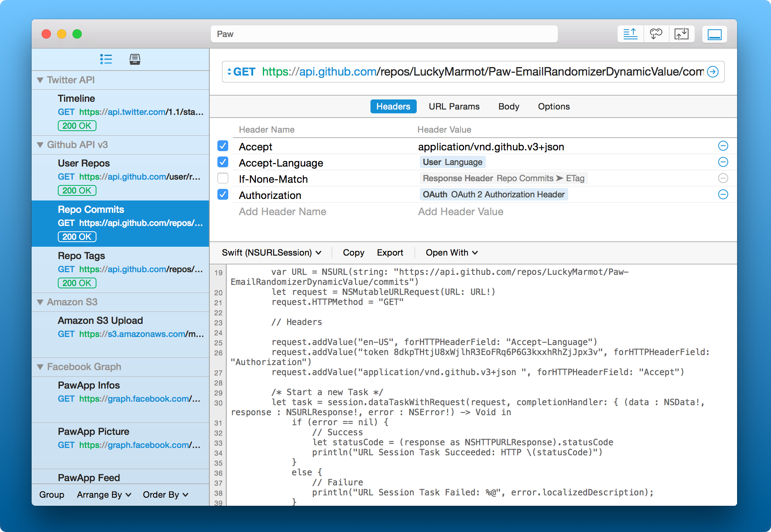Remove the Authorization header row
Image resolution: width=771 pixels, height=532 pixels.
(723, 194)
